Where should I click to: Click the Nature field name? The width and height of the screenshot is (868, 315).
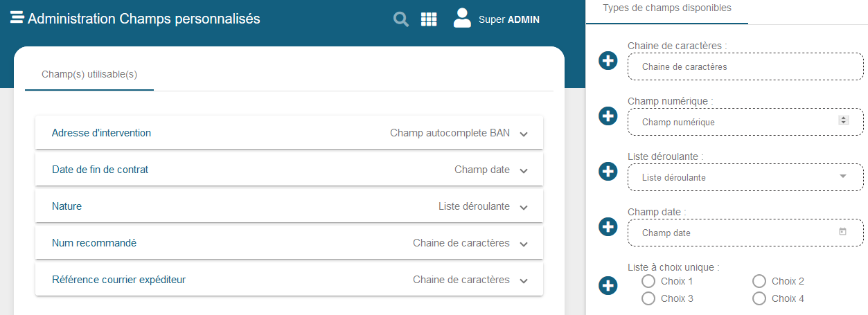(x=67, y=206)
